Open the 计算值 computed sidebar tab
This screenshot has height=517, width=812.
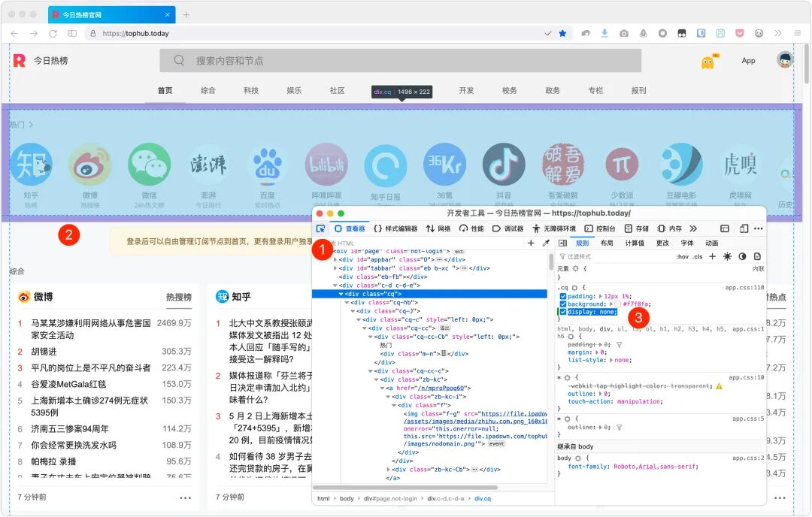pos(635,243)
